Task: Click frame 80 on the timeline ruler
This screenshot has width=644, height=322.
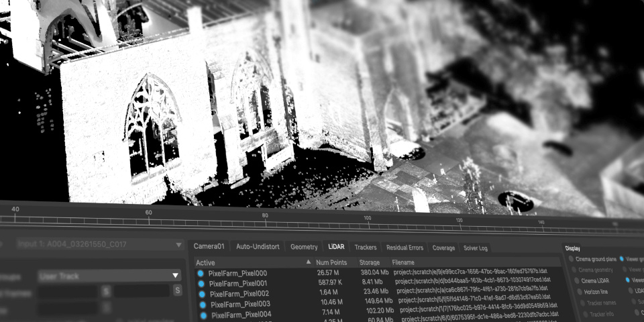Action: click(265, 220)
